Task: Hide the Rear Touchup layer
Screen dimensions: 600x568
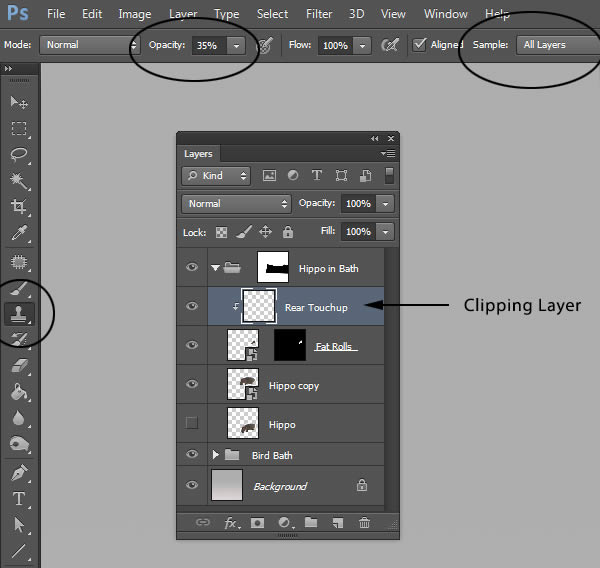Action: click(192, 306)
